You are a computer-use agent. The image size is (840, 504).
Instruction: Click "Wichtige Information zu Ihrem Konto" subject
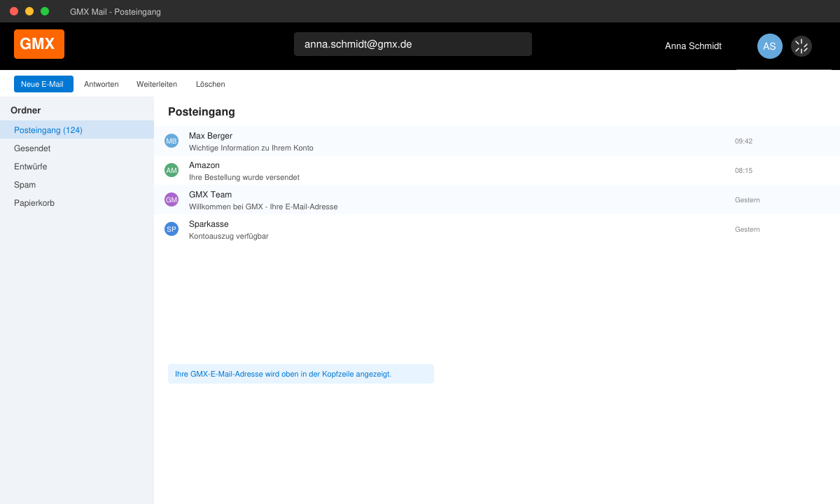pyautogui.click(x=251, y=148)
